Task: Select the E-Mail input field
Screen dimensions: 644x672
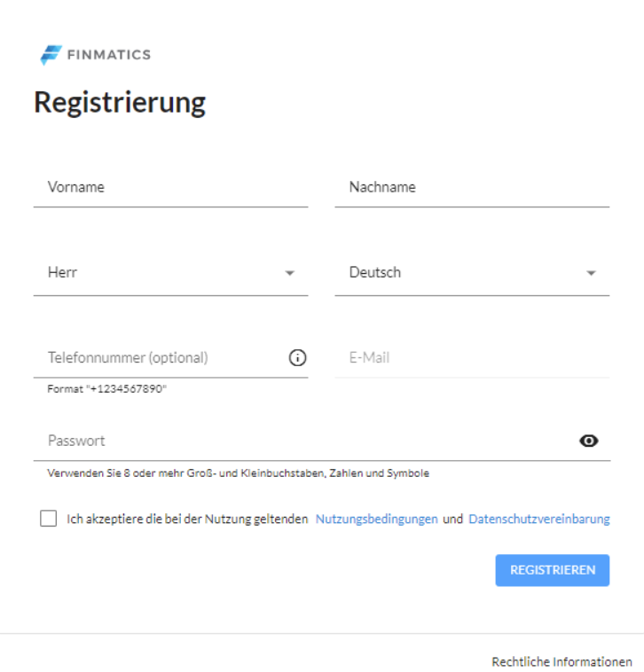Action: point(472,357)
